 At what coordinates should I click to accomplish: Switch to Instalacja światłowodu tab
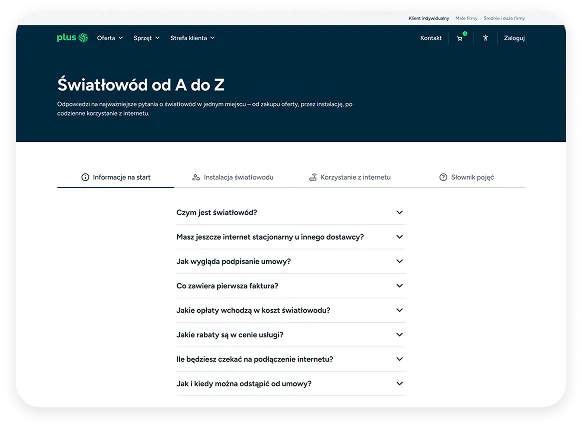tap(233, 177)
